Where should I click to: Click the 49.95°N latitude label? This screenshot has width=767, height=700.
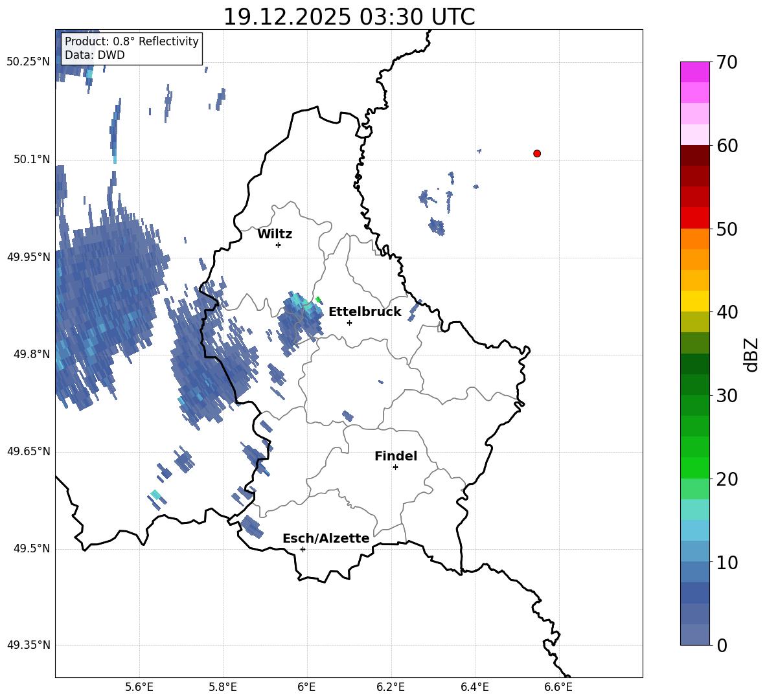pyautogui.click(x=29, y=257)
